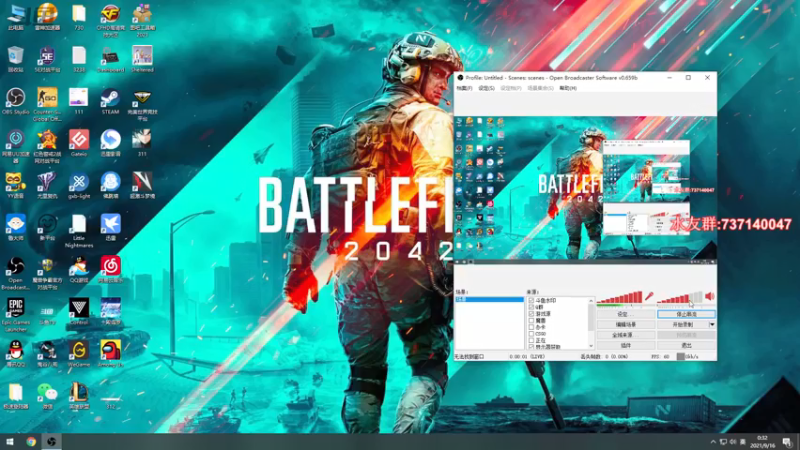The image size is (800, 450).
Task: Click the 全域来源... global sources button
Action: point(626,335)
